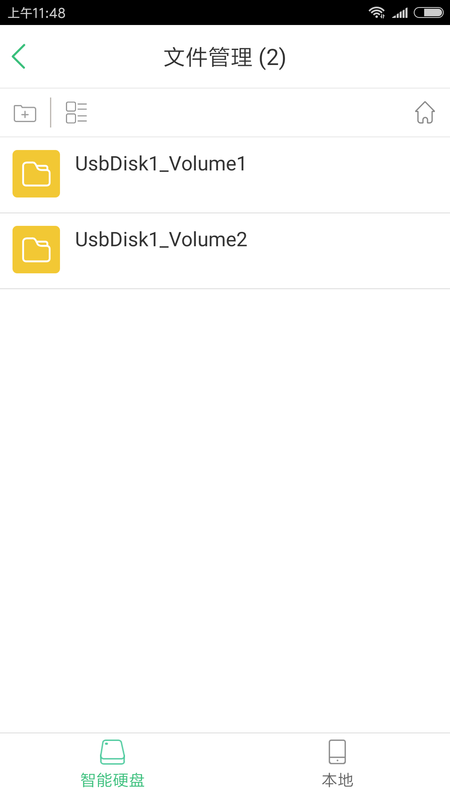Tap the 上午11:48 clock in the status bar
Viewport: 450px width, 800px height.
[x=36, y=12]
